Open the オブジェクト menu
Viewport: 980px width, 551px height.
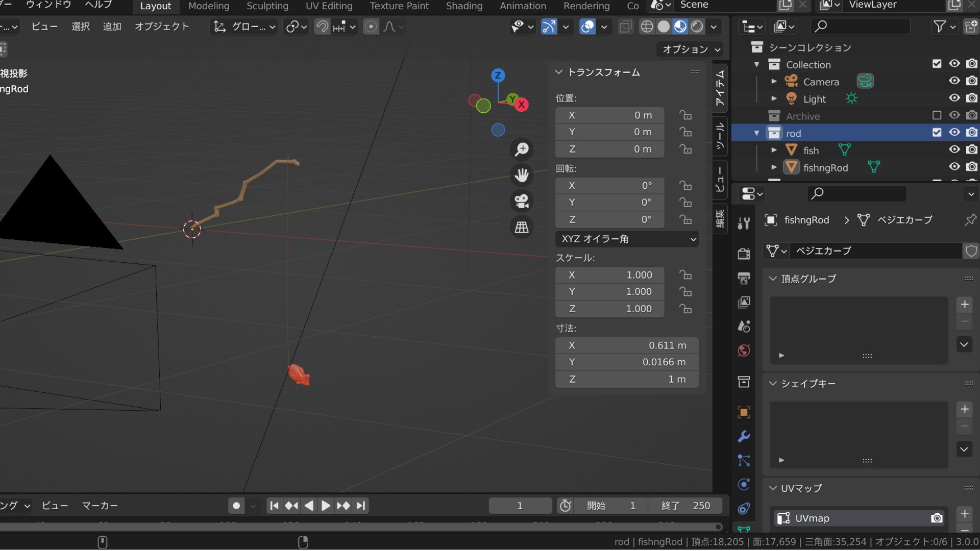tap(162, 27)
